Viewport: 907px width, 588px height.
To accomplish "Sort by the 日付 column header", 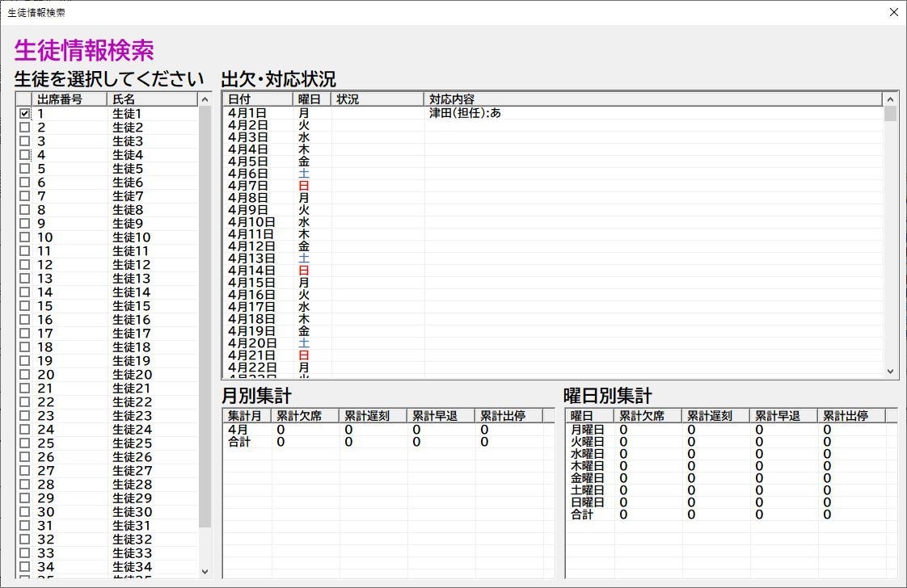I will click(x=257, y=99).
